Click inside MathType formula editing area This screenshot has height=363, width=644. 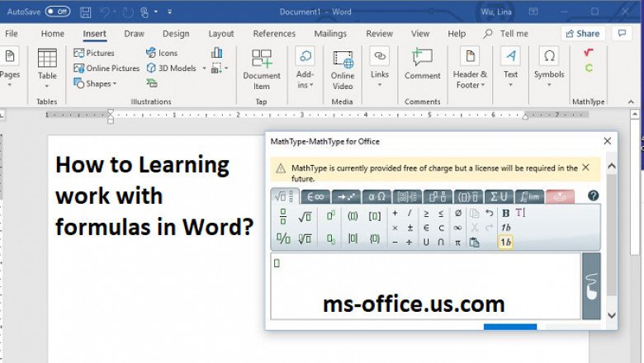click(x=425, y=286)
